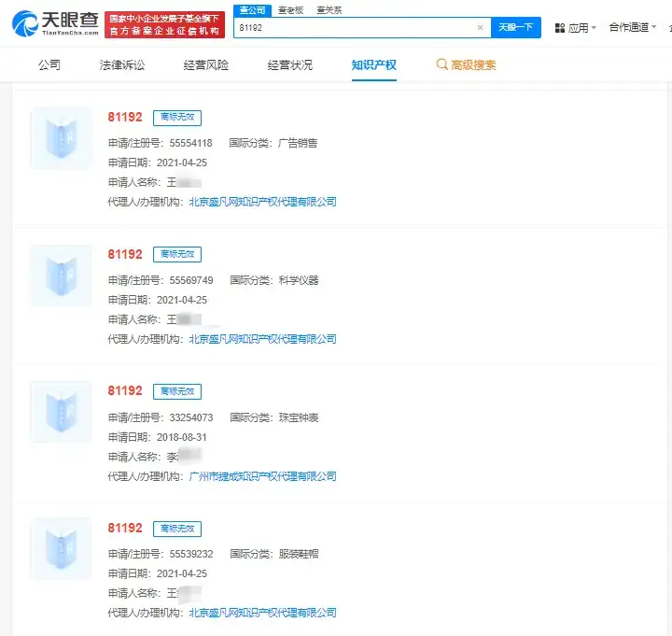Open 北京盛凡网 agency link under 55539232
This screenshot has height=636, width=672.
pyautogui.click(x=262, y=613)
